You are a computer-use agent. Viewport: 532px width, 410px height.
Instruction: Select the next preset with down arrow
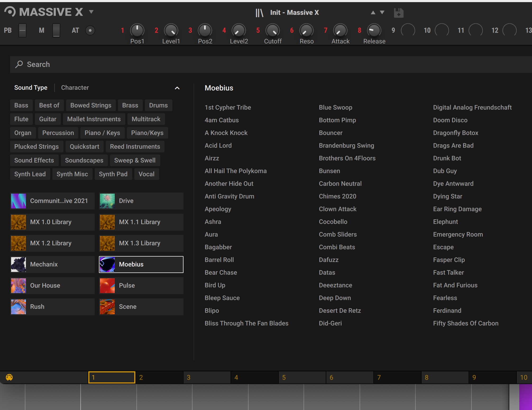click(x=382, y=12)
